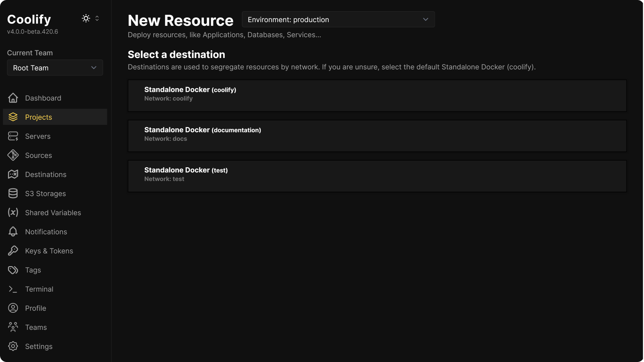
Task: Open the Terminal prompt icon
Action: [x=13, y=289]
